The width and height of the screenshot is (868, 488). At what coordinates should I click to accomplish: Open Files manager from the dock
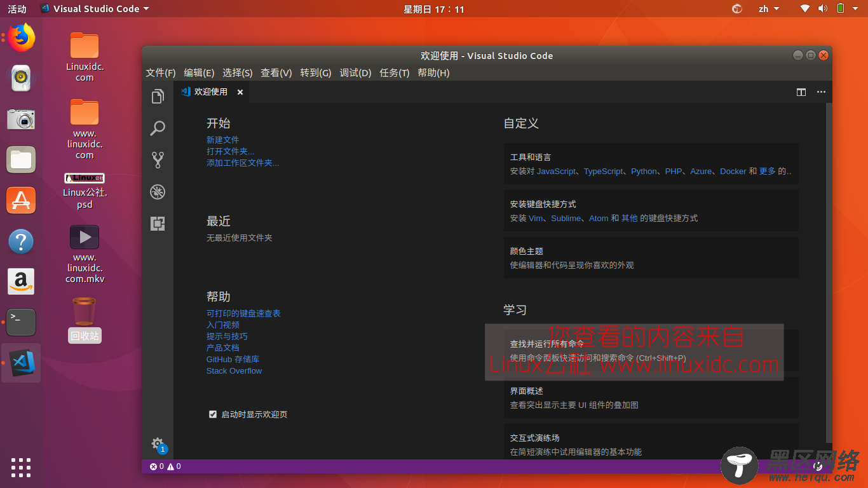[x=21, y=159]
